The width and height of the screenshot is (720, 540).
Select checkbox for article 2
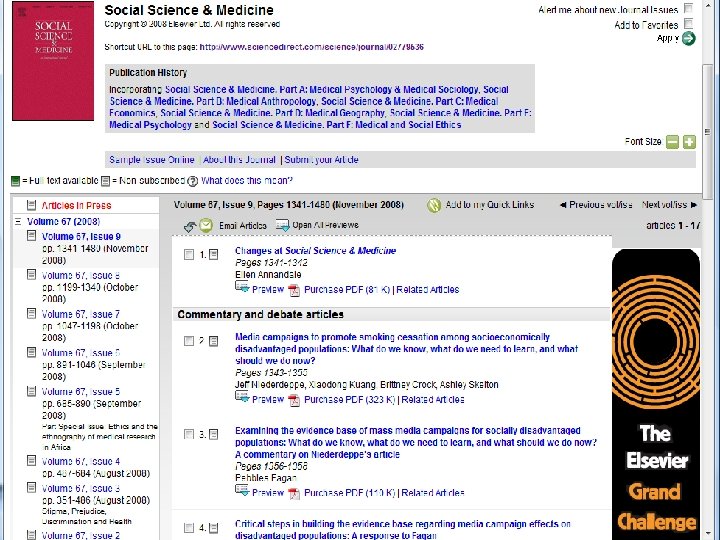tap(189, 341)
